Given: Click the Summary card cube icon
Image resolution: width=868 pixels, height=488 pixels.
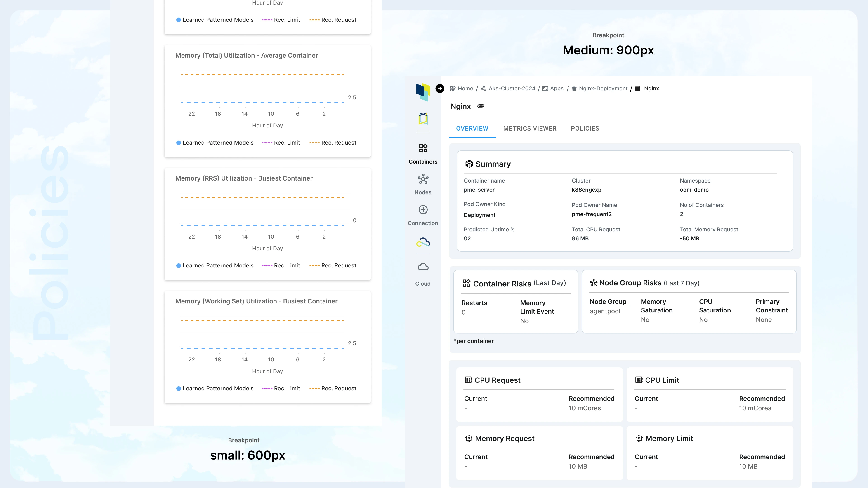Looking at the screenshot, I should [x=469, y=164].
